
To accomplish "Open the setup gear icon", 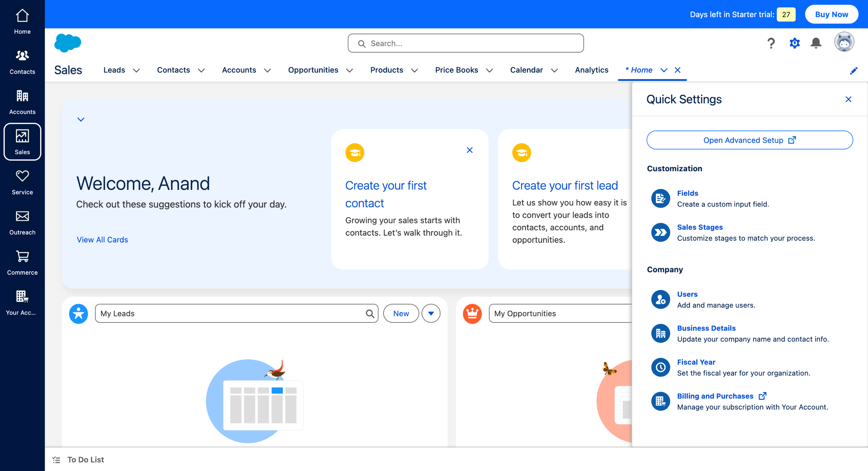I will tap(794, 43).
